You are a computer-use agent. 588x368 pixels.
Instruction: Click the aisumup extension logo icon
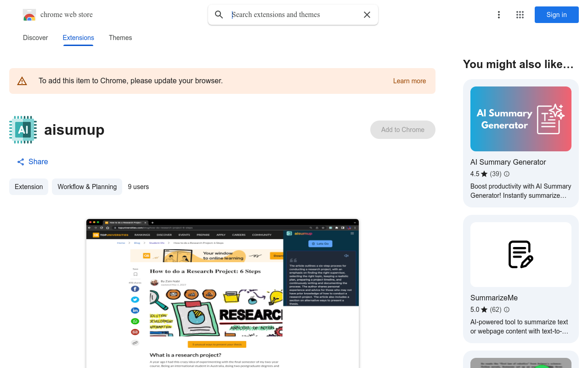pos(23,130)
